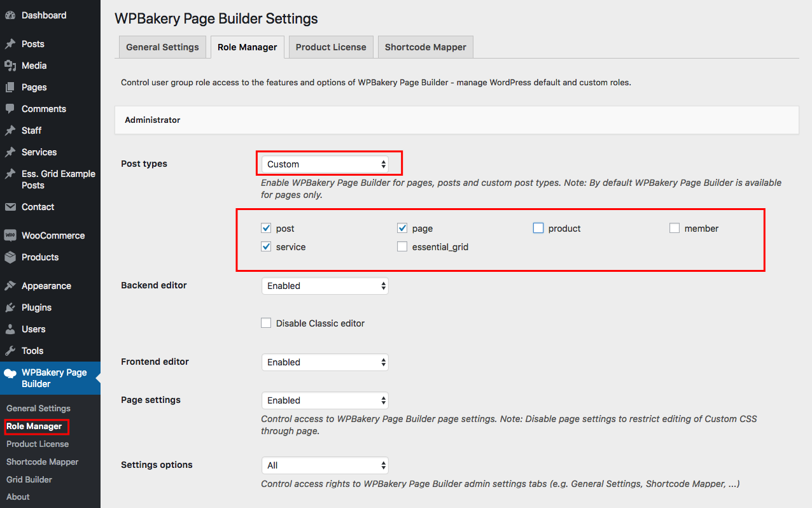Image resolution: width=812 pixels, height=508 pixels.
Task: Collapse the Administrator role section
Action: click(456, 120)
